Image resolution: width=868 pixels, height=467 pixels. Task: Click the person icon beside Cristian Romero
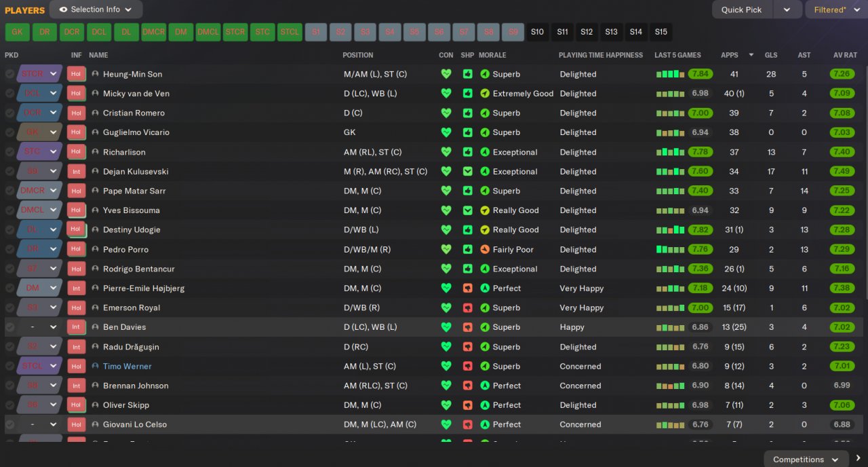tap(95, 113)
